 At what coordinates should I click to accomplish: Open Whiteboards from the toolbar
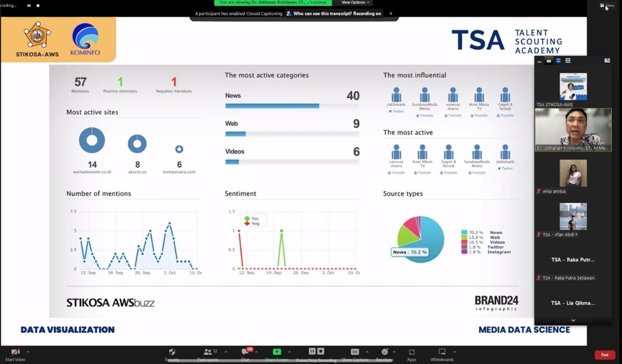[x=442, y=352]
